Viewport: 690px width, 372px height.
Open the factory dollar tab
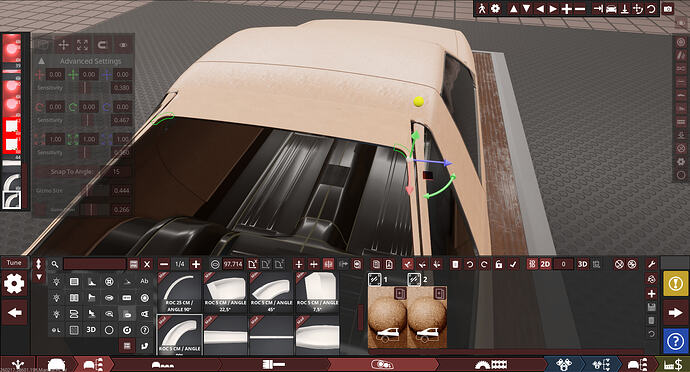pos(673,365)
